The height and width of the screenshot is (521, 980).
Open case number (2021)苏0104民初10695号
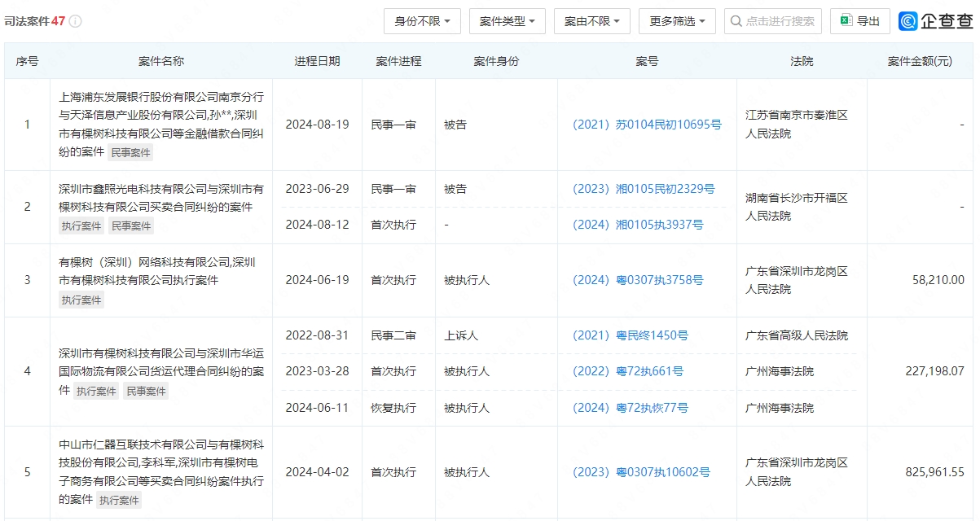click(x=647, y=125)
